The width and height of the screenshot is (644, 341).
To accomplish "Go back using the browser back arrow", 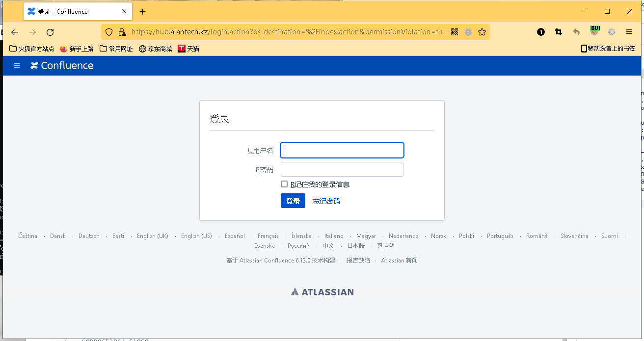I will tap(15, 32).
